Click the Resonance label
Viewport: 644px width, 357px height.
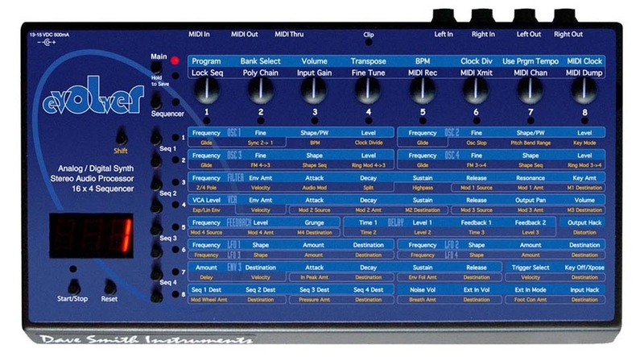click(530, 178)
